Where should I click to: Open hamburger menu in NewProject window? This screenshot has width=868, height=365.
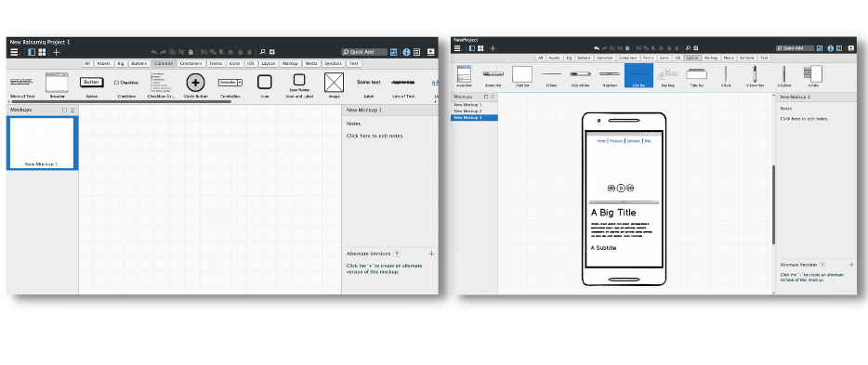(457, 48)
